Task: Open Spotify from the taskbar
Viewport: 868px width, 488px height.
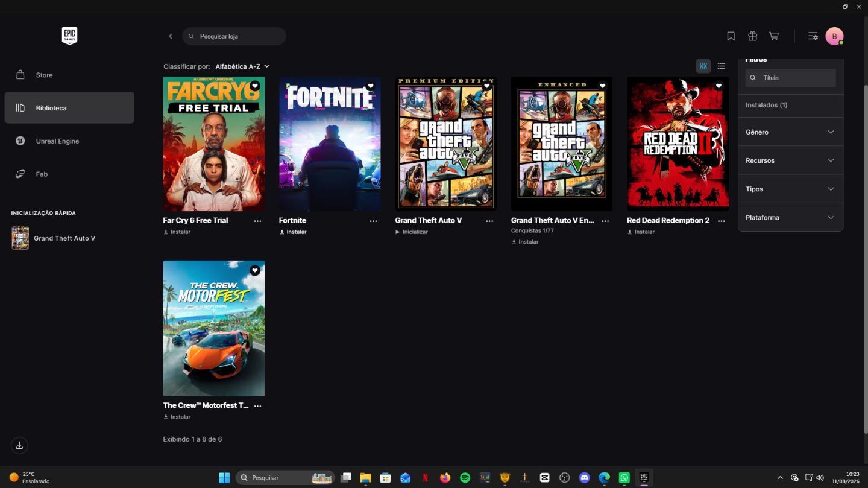Action: point(465,478)
